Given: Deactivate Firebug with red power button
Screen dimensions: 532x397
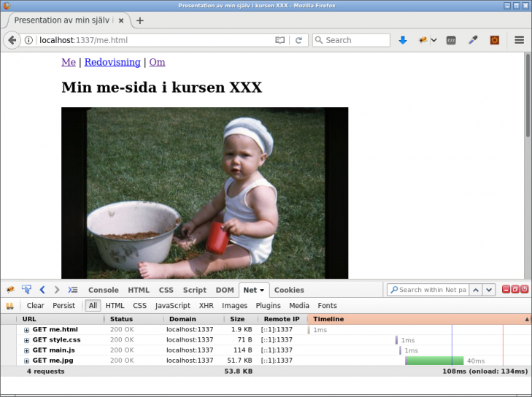Looking at the screenshot, I should 524,290.
